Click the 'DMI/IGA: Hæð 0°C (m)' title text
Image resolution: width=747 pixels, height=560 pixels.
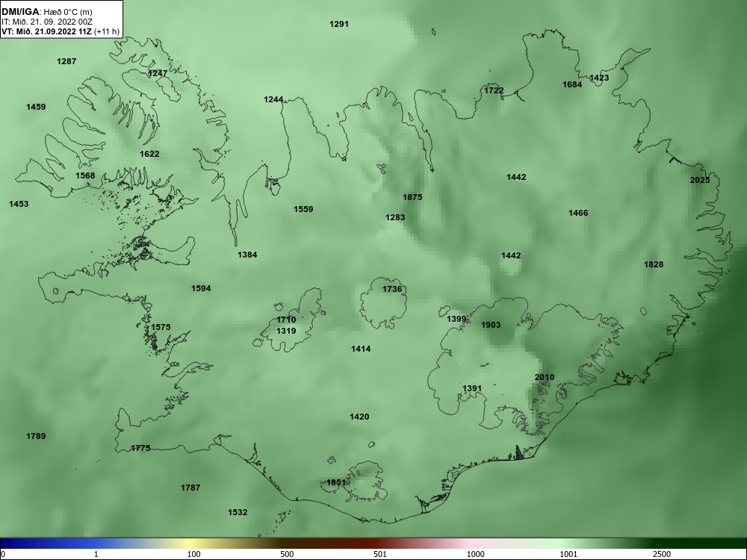(x=46, y=12)
